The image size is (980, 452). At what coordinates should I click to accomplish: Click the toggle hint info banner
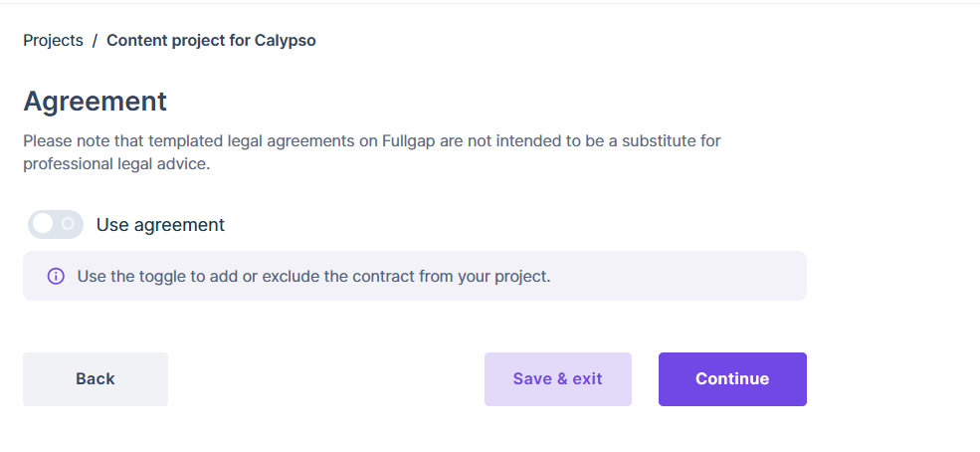[x=415, y=276]
